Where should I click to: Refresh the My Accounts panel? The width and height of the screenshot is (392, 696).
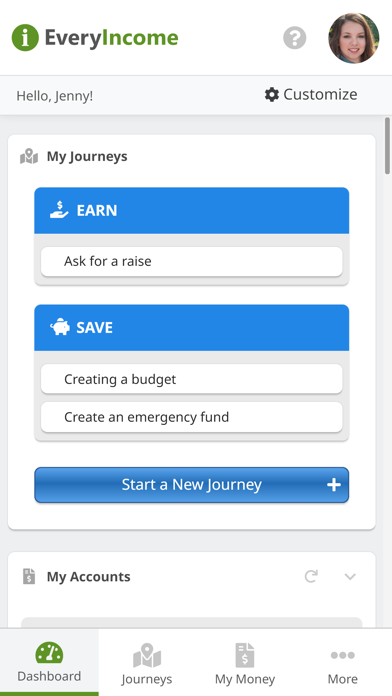coord(311,576)
